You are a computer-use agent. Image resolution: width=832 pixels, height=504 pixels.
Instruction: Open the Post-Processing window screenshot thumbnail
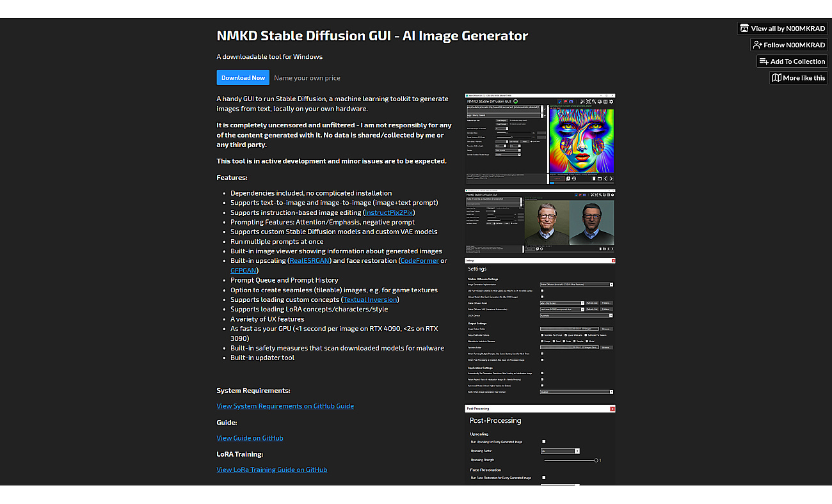(x=540, y=444)
